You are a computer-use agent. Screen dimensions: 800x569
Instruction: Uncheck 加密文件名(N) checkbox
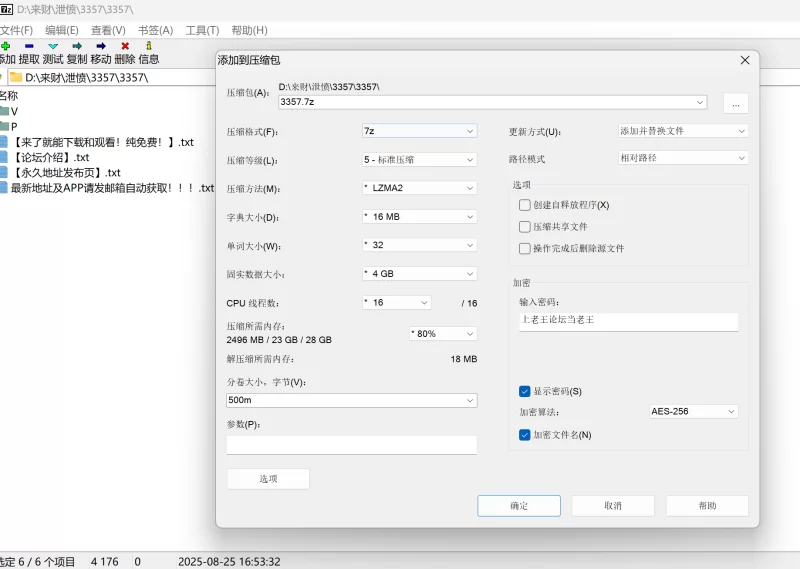(x=524, y=435)
